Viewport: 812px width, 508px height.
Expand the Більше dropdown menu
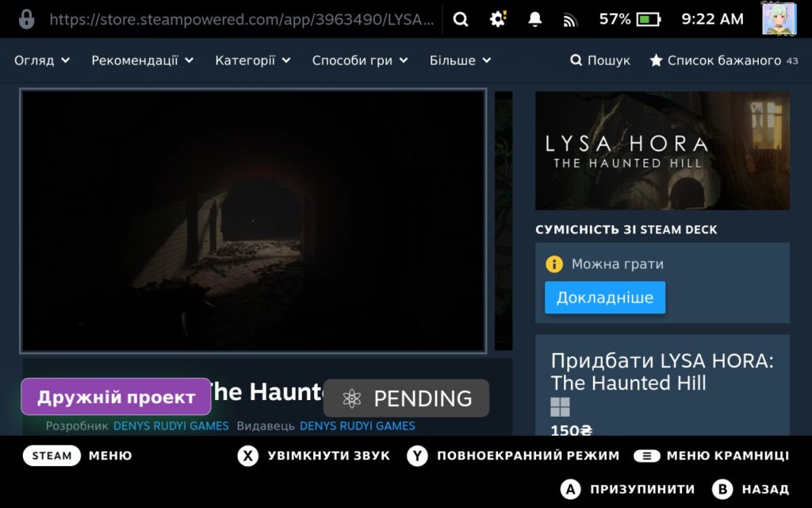pyautogui.click(x=460, y=60)
